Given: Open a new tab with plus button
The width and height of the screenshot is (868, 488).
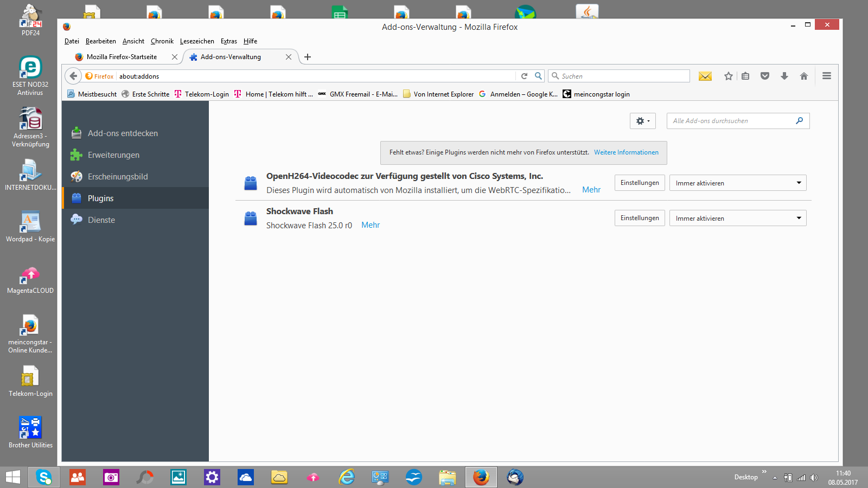Looking at the screenshot, I should (308, 57).
